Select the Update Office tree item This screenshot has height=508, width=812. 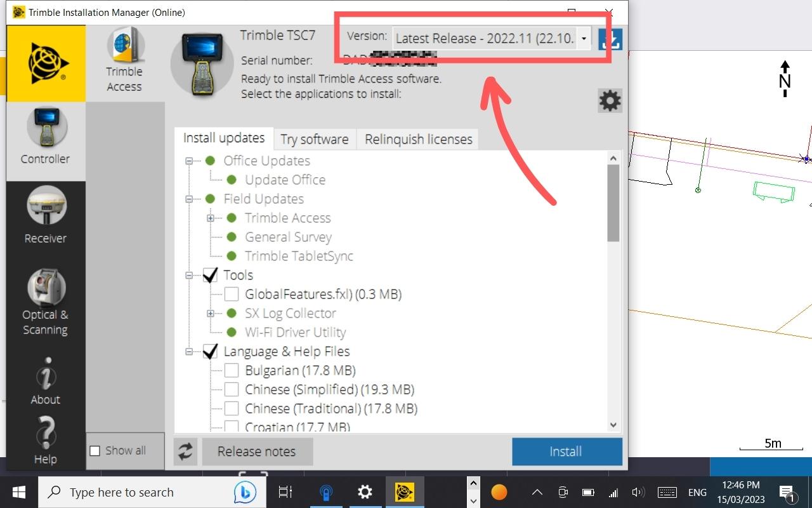point(285,180)
